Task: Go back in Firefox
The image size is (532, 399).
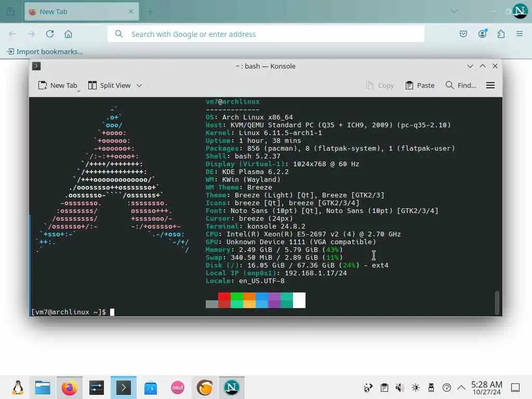Action: pos(12,34)
